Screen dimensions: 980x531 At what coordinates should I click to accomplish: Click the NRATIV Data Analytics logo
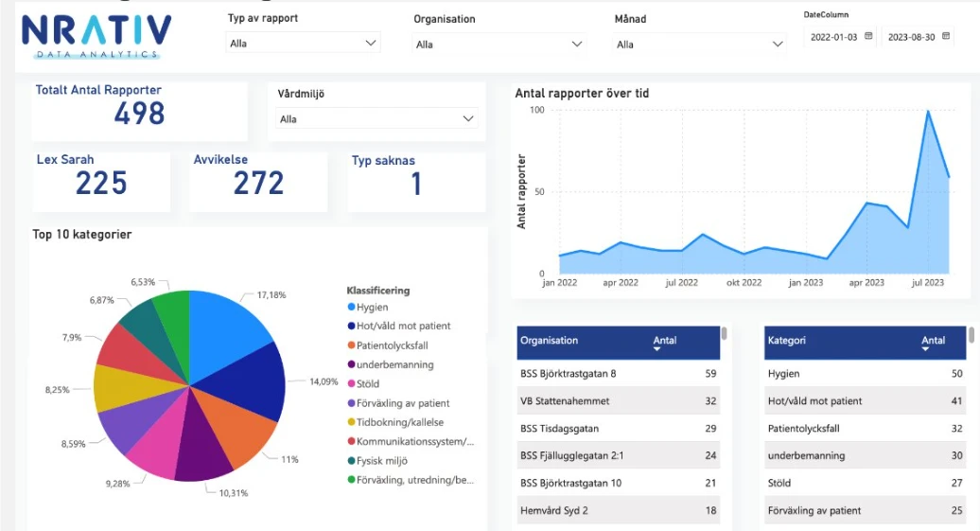point(96,36)
